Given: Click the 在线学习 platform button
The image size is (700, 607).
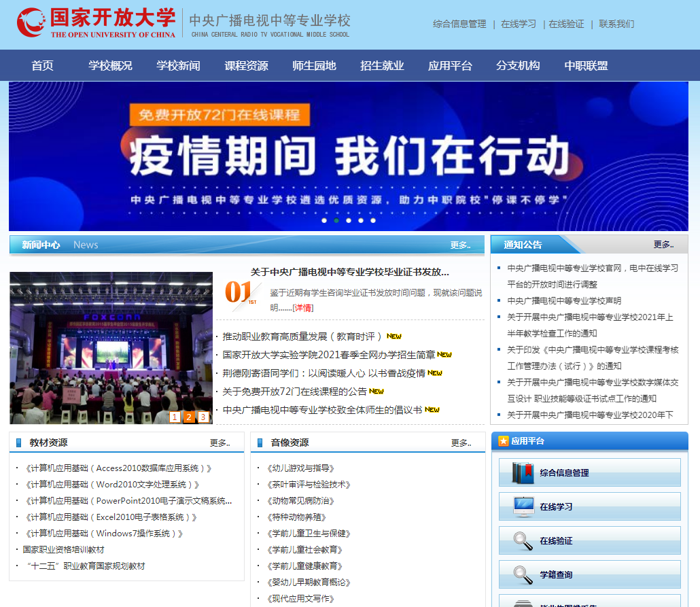Looking at the screenshot, I should pyautogui.click(x=590, y=506).
